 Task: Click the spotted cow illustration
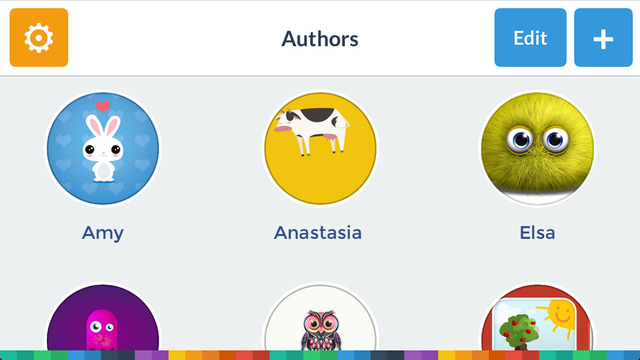click(311, 131)
